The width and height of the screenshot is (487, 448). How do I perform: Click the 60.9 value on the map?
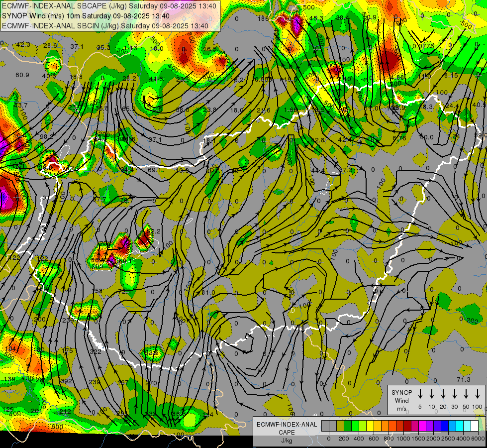click(x=22, y=75)
